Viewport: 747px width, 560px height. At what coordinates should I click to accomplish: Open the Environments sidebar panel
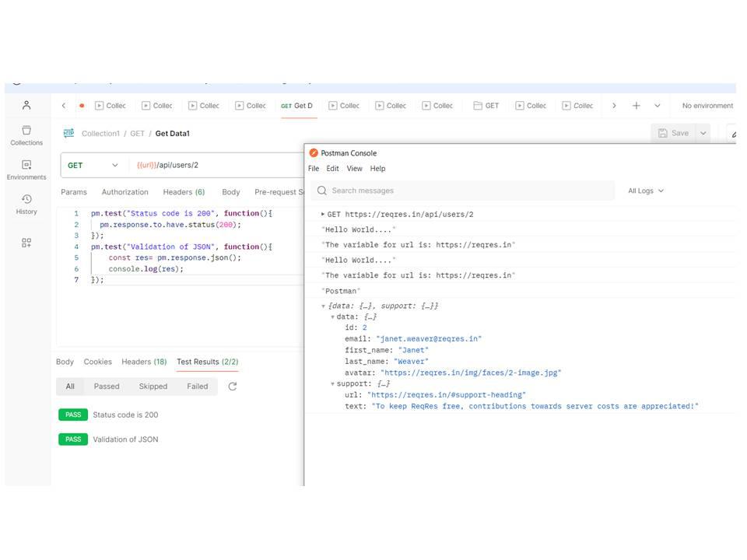[x=26, y=170]
